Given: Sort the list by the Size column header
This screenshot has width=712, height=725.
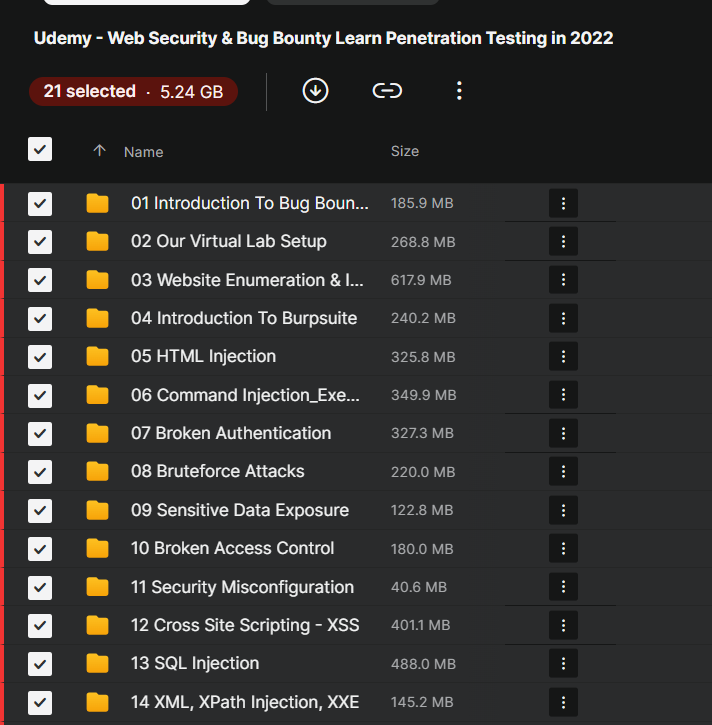Looking at the screenshot, I should coord(405,151).
